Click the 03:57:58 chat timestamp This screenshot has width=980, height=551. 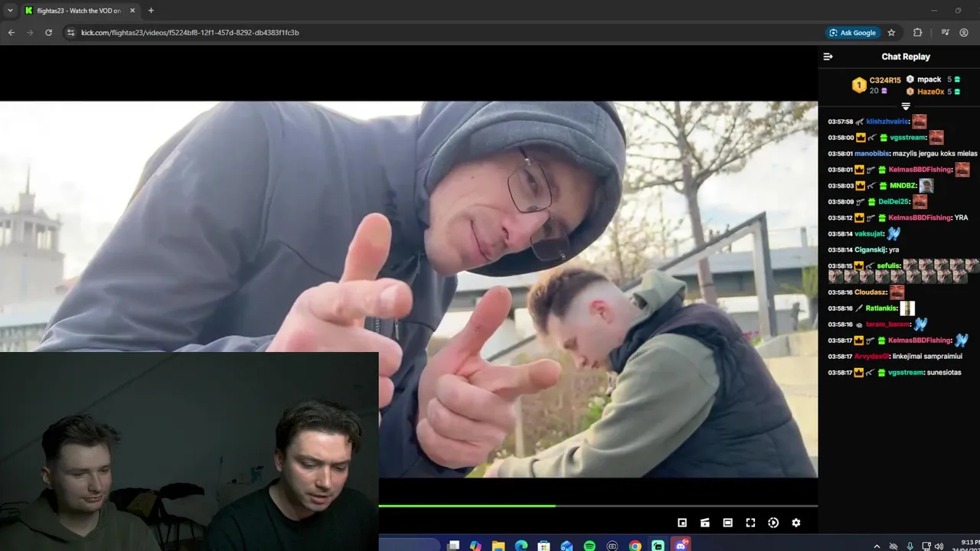840,122
